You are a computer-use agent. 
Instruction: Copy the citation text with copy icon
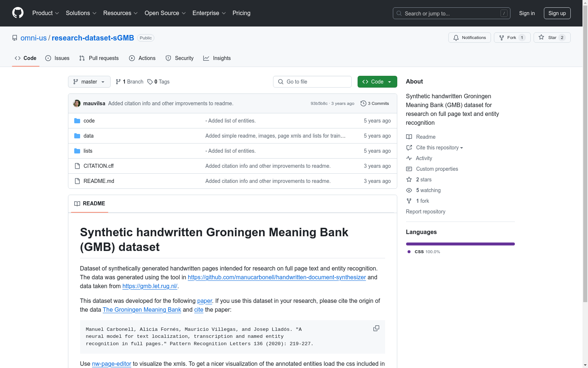(376, 328)
